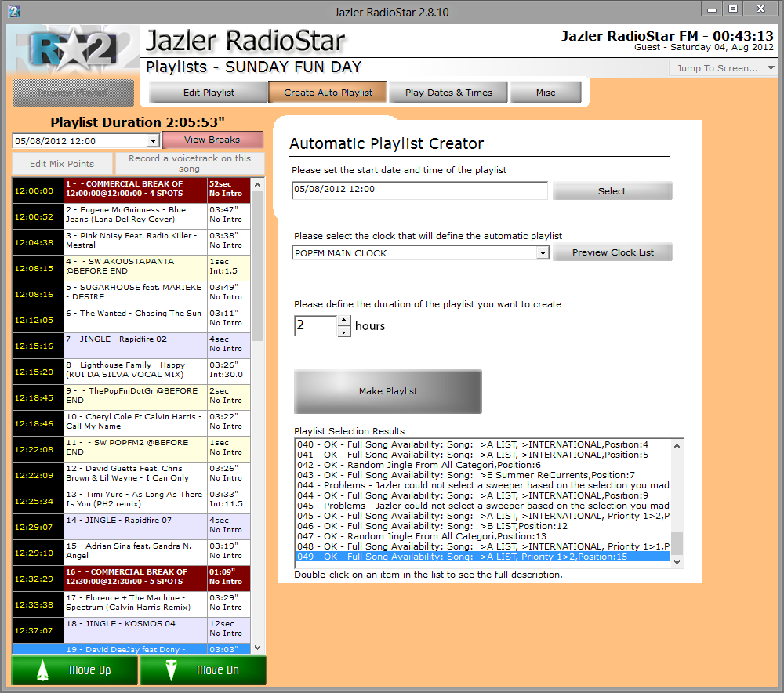The image size is (784, 693).
Task: Select the 12:30:00 Commercial Break row
Action: [131, 579]
